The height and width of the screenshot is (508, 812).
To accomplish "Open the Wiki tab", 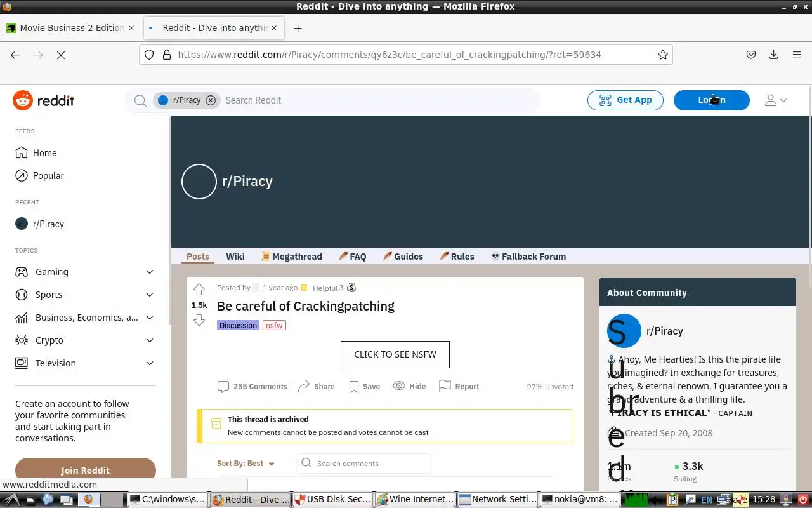I will tap(235, 257).
